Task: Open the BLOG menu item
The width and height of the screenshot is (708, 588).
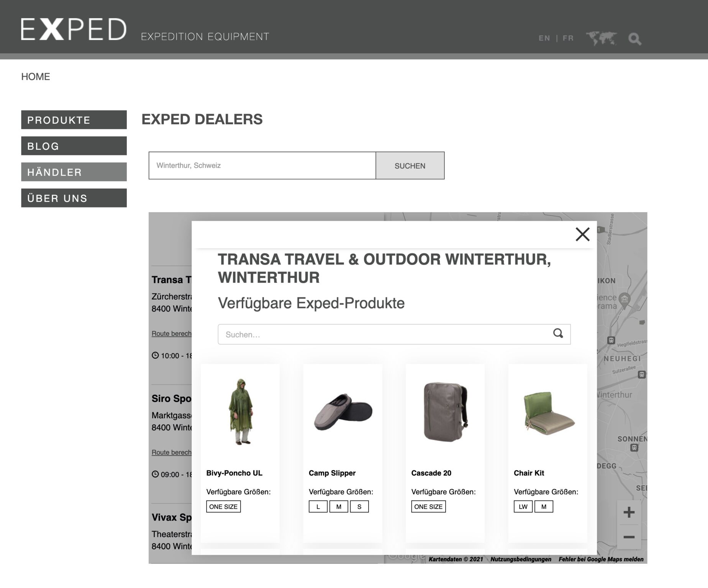Action: [74, 146]
